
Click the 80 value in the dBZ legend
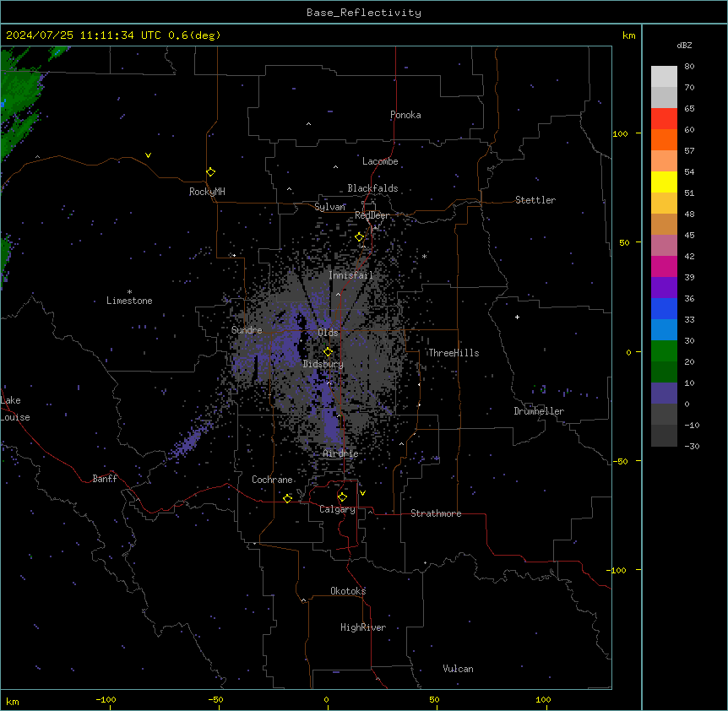689,67
